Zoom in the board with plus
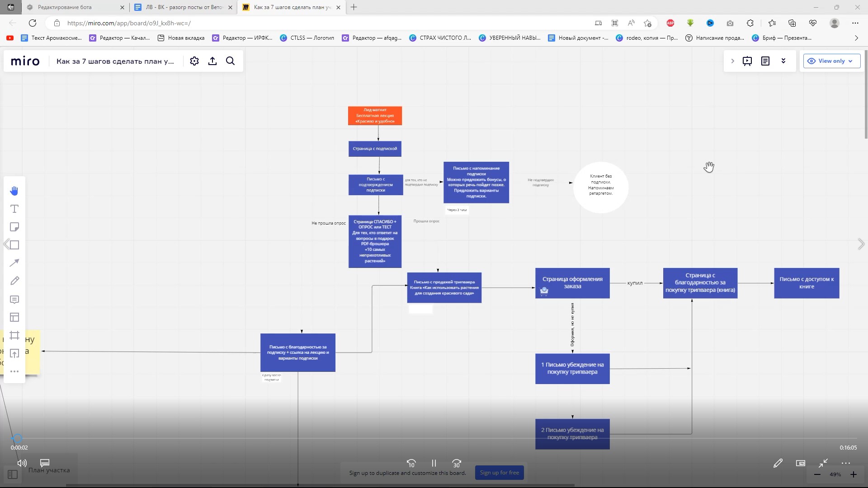868x488 pixels. coord(854,474)
